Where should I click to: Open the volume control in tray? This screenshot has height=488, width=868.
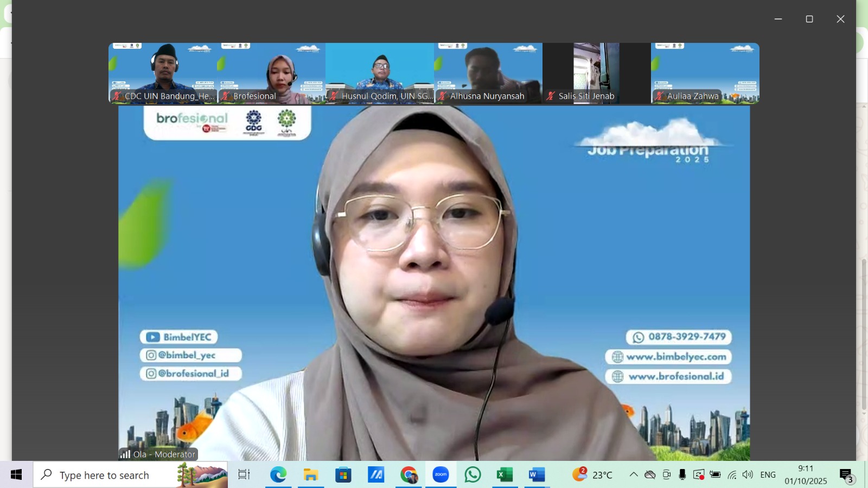coord(748,475)
